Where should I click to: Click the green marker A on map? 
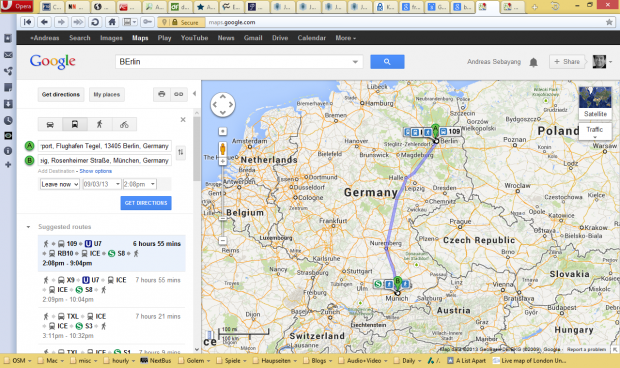[435, 129]
